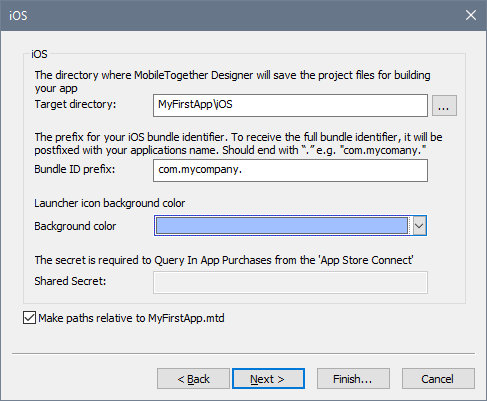Click the iOS title bar text
Image resolution: width=487 pixels, height=401 pixels.
18,16
